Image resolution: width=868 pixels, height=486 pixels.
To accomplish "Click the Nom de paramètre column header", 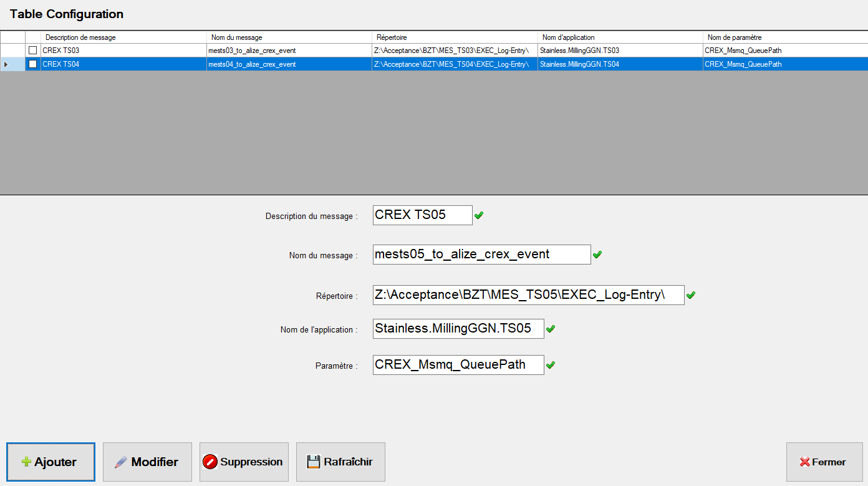I will pos(784,37).
